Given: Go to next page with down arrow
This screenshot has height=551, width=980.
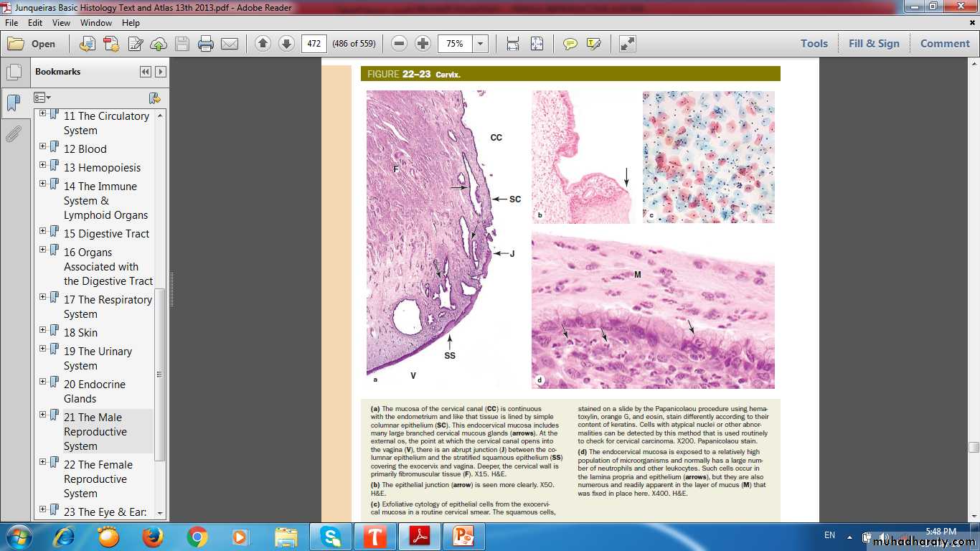Looking at the screenshot, I should coord(286,44).
